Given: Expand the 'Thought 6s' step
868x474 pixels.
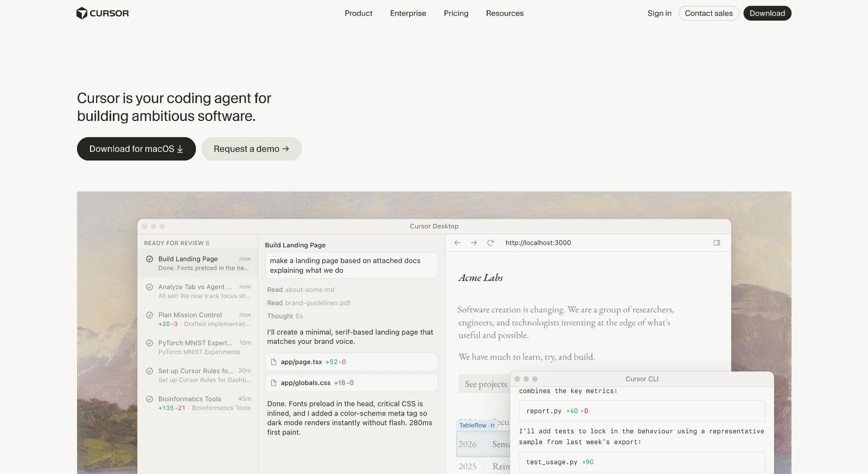Looking at the screenshot, I should point(285,316).
